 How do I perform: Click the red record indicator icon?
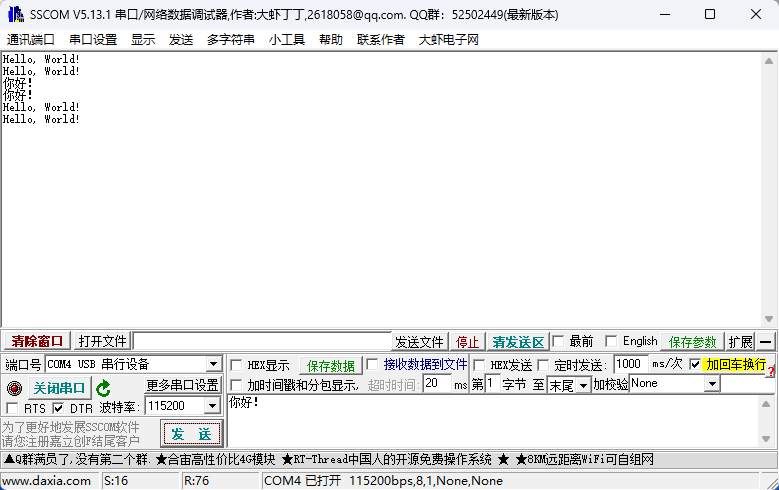(x=14, y=388)
